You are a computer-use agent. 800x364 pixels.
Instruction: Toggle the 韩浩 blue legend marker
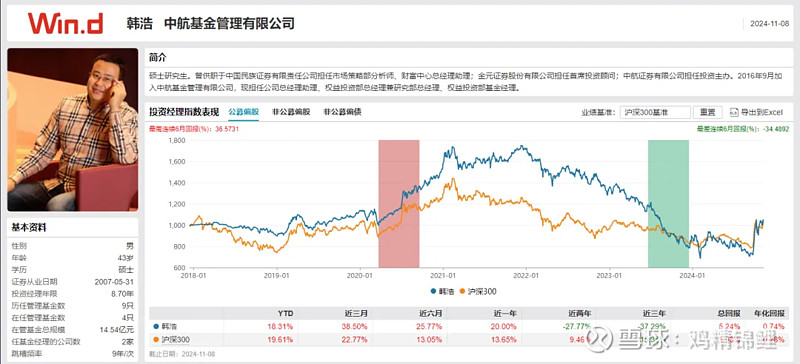(x=433, y=292)
